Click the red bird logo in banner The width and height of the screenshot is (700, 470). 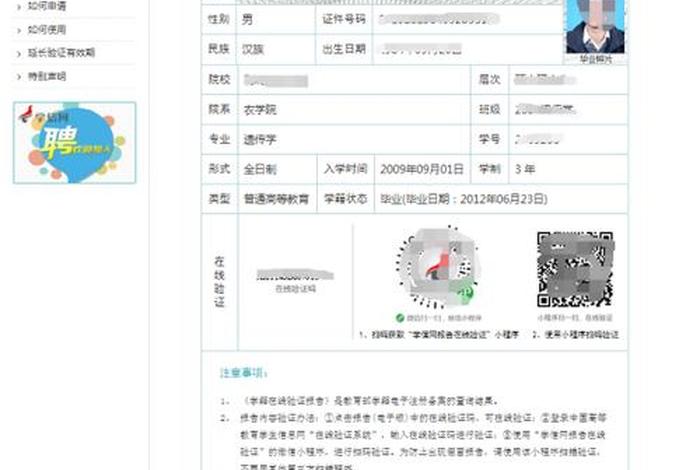click(26, 115)
